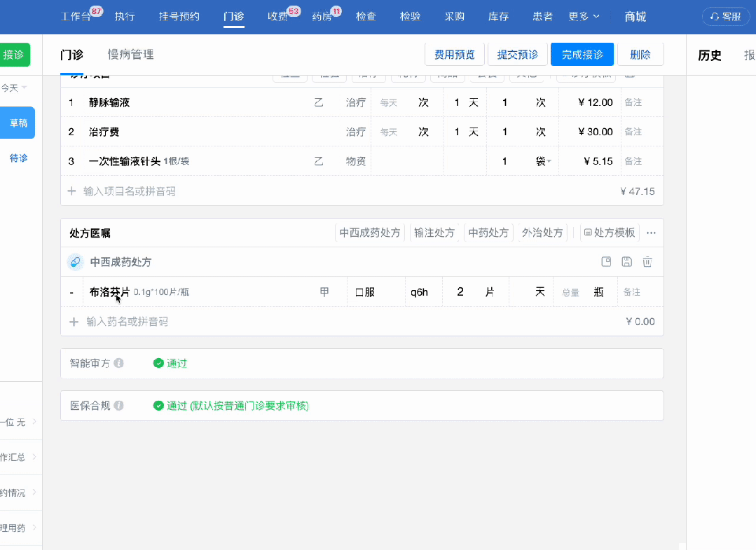Contact support via the 客服 button
The height and width of the screenshot is (550, 756).
click(x=725, y=17)
